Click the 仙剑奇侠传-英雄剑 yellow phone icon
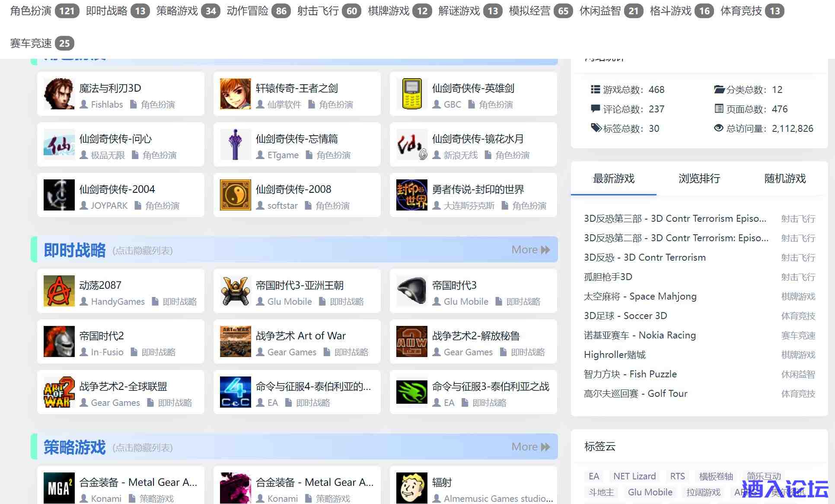The image size is (835, 504). click(411, 94)
